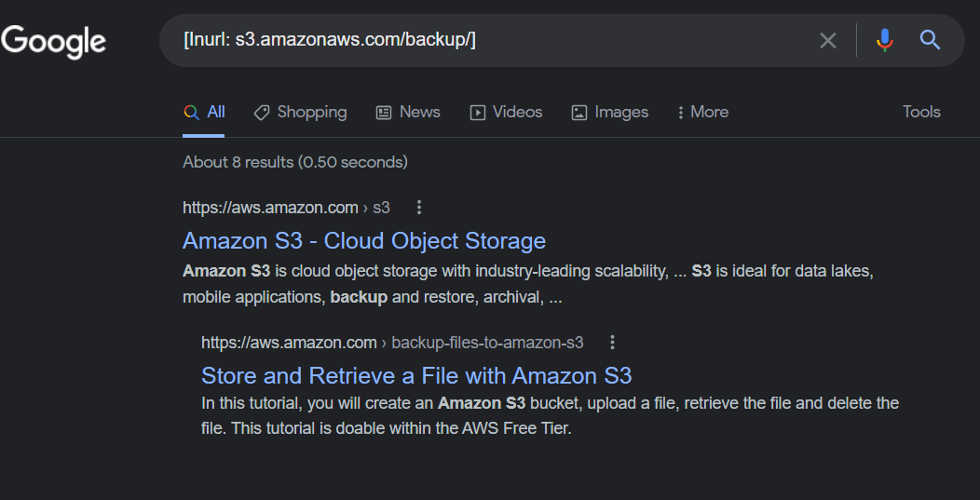980x500 pixels.
Task: Click into the search query field
Action: point(487,40)
